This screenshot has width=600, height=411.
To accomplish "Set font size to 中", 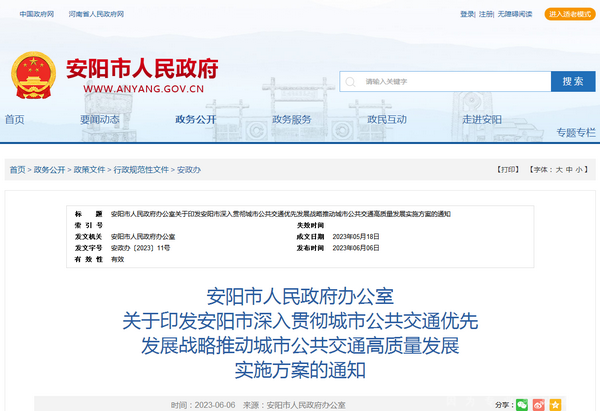I will (569, 170).
